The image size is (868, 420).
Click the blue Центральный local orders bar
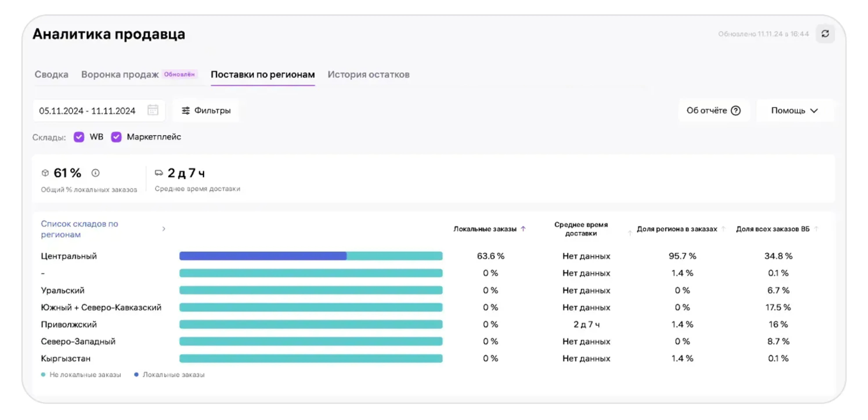pyautogui.click(x=262, y=256)
